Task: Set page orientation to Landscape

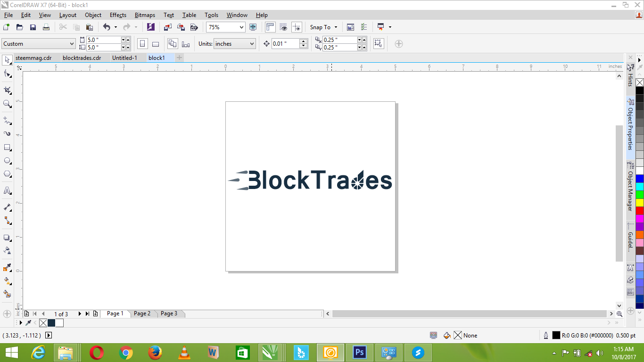Action: tap(156, 44)
